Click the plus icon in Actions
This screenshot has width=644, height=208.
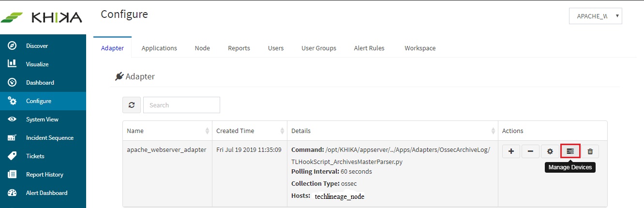(511, 151)
